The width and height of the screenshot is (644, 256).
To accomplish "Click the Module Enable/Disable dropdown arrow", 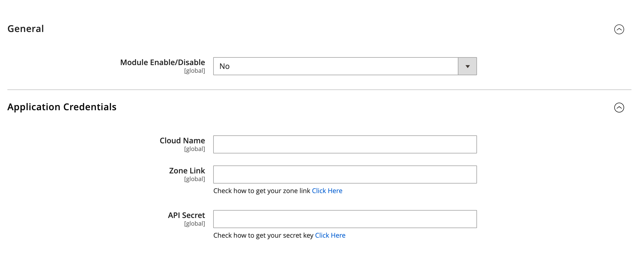I will pos(467,66).
